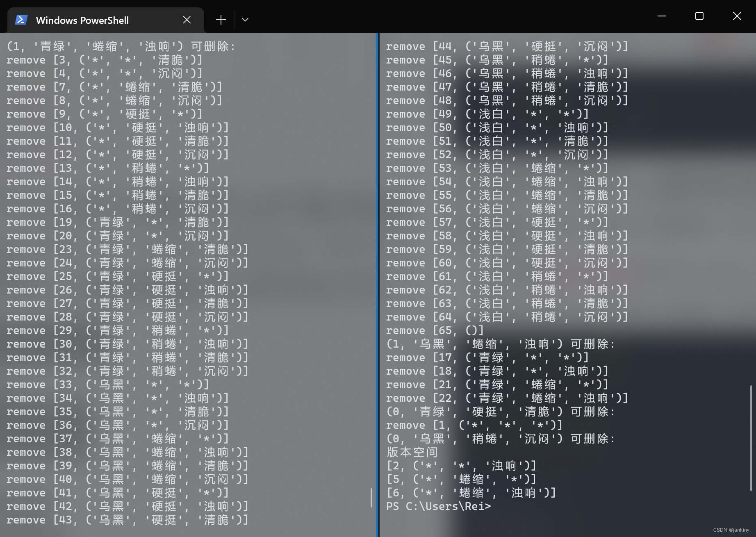Click line "remove [53, ('浅白', '蜷缩', '*')]"
Screen dimensions: 756x537
(x=497, y=168)
